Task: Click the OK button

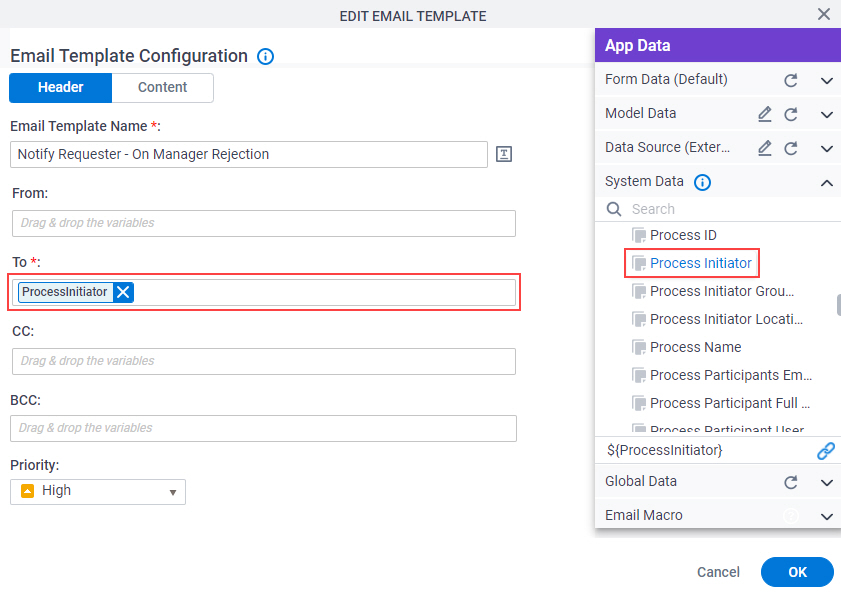Action: [x=797, y=572]
